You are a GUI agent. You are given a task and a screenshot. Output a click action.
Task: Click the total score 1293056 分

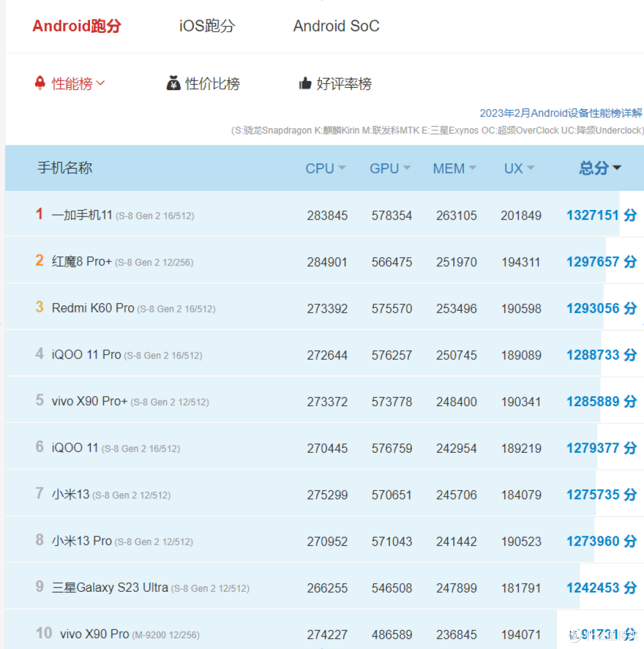click(x=602, y=308)
